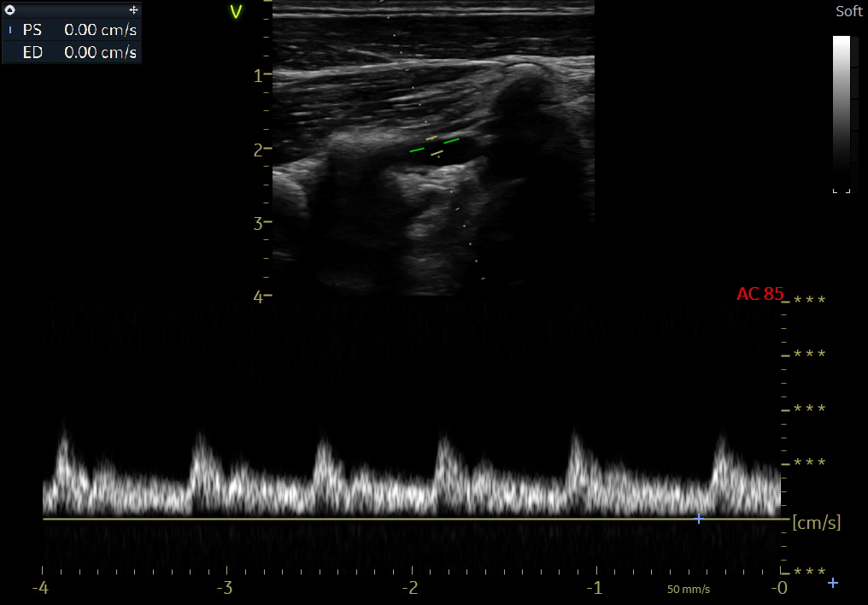The image size is (868, 605).
Task: Select the PS velocity measurement row
Action: 72,30
